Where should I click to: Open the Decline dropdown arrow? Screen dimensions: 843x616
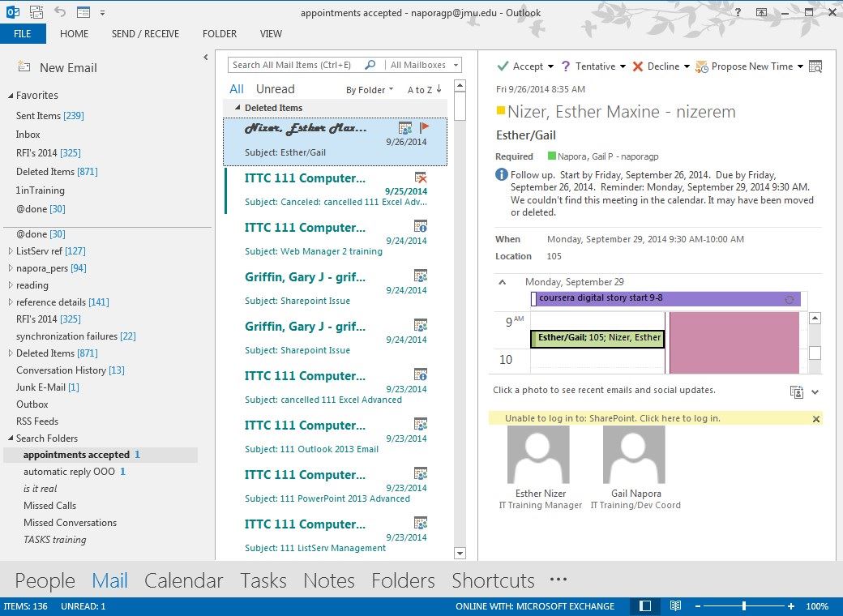pos(687,66)
